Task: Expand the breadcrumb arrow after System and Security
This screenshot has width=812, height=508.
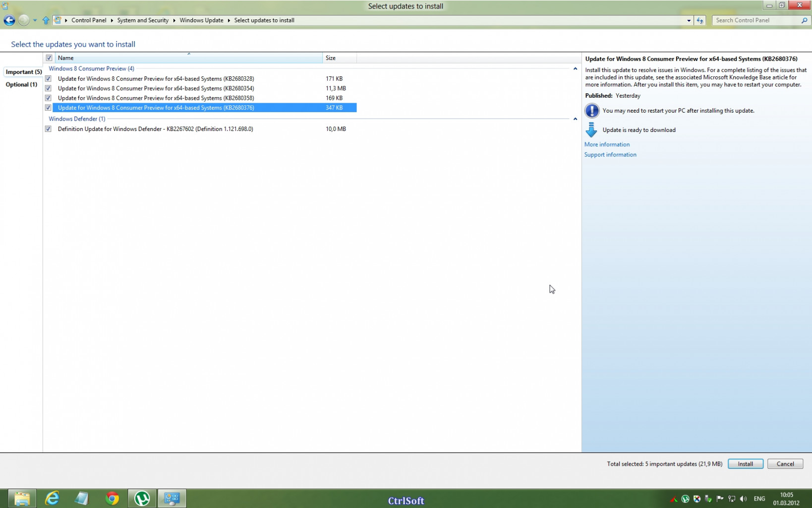Action: pos(174,20)
